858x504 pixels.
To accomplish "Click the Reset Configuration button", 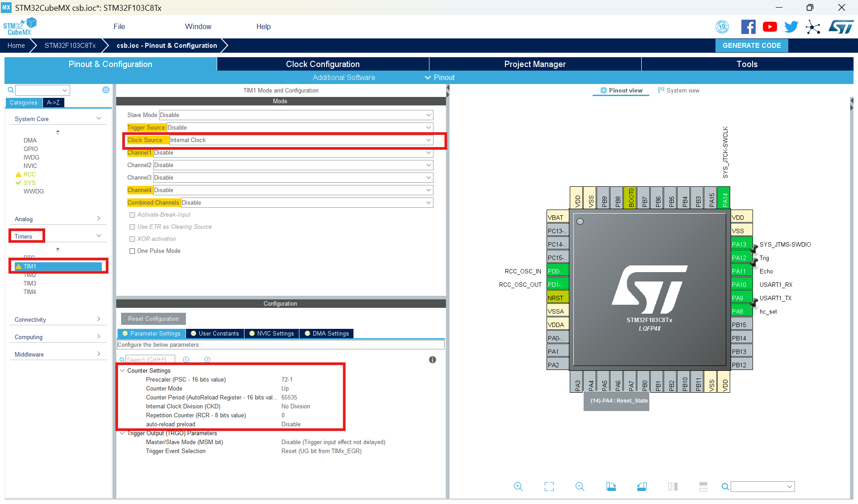I will [153, 319].
